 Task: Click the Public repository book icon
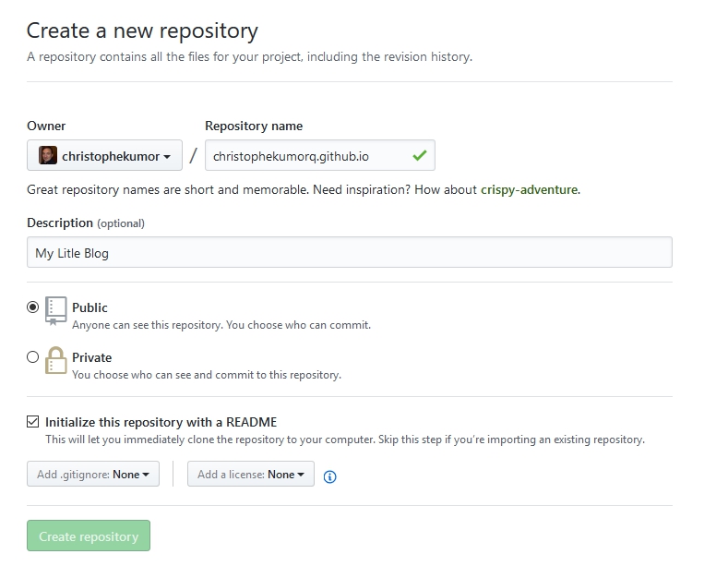55,310
